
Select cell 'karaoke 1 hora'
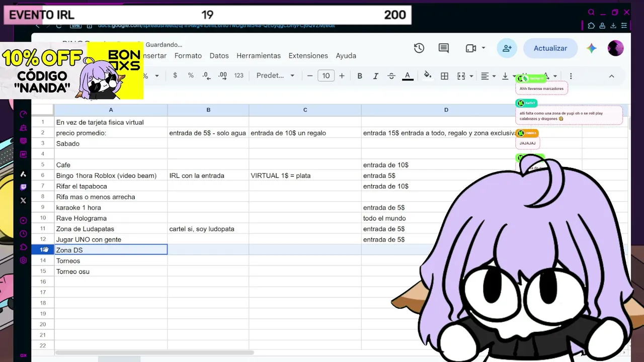click(111, 208)
